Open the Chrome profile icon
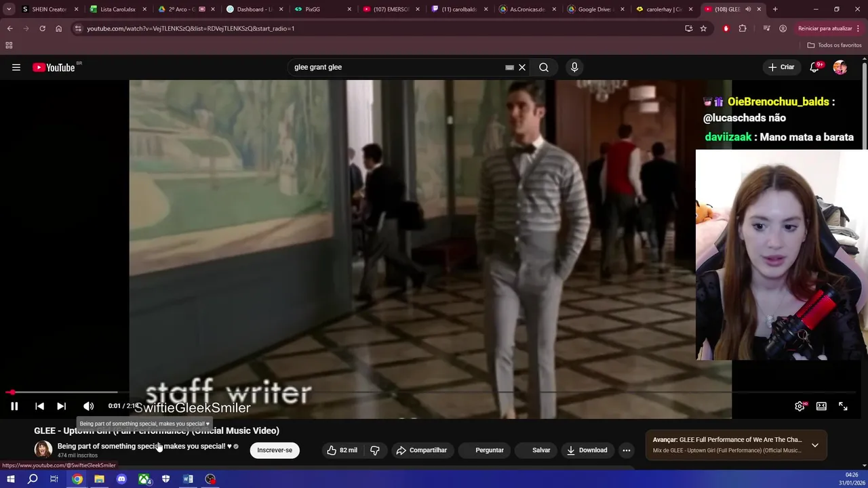 [783, 28]
